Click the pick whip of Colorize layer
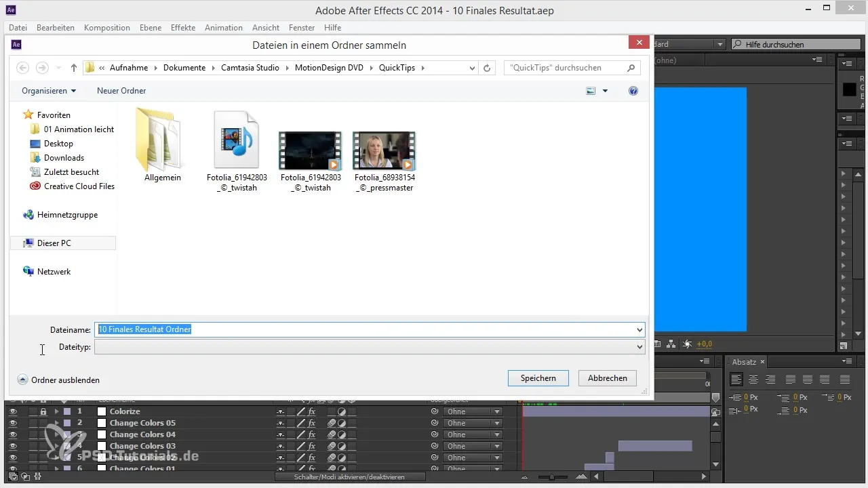Screen dimensions: 868x488 [x=435, y=411]
